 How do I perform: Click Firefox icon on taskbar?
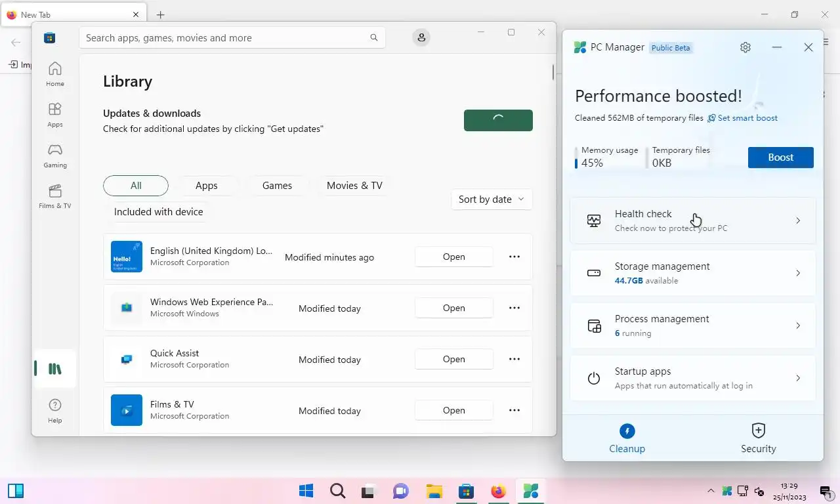coord(499,491)
